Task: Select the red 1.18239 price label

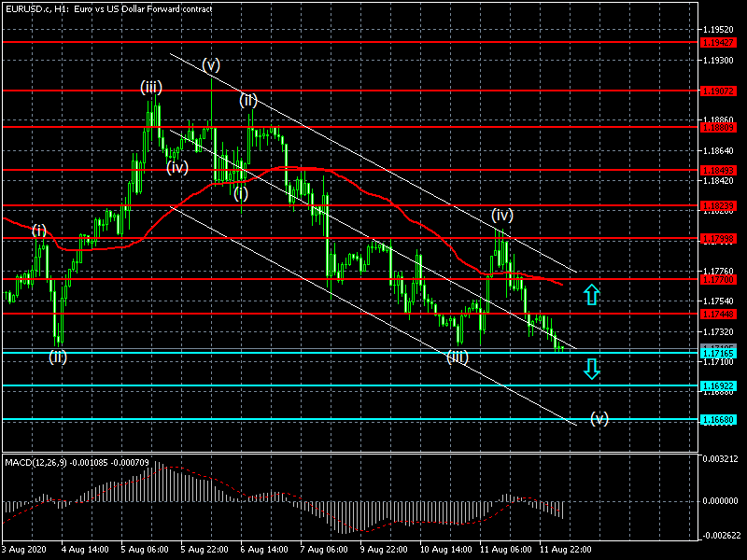Action: (x=718, y=205)
